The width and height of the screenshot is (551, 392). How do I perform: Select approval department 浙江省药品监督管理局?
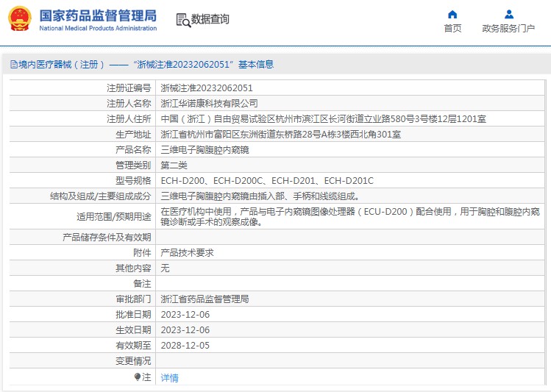pos(205,299)
